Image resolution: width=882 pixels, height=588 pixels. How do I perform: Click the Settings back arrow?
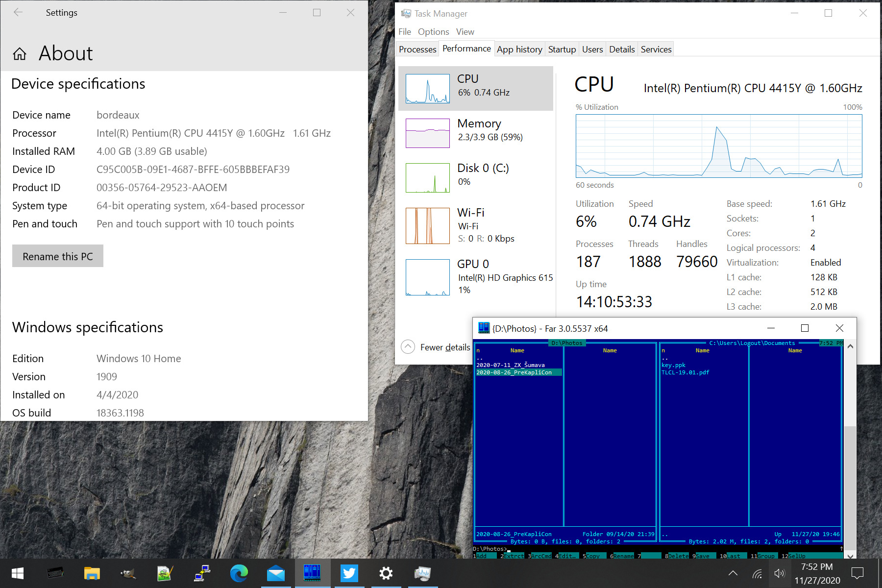[x=18, y=13]
